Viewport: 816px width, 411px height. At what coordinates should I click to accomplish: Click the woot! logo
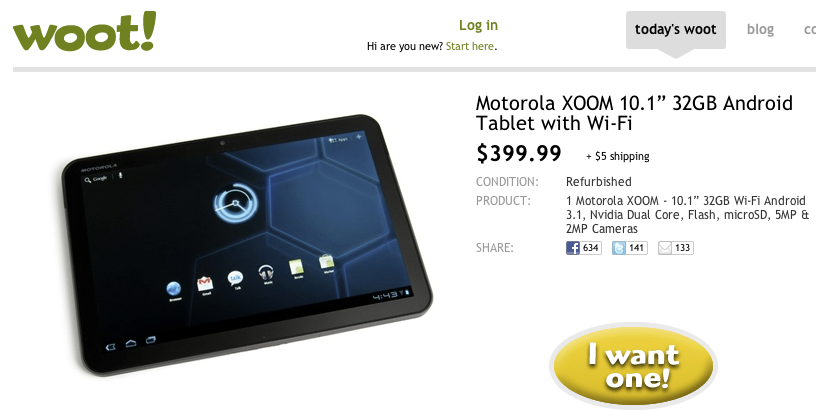[84, 32]
